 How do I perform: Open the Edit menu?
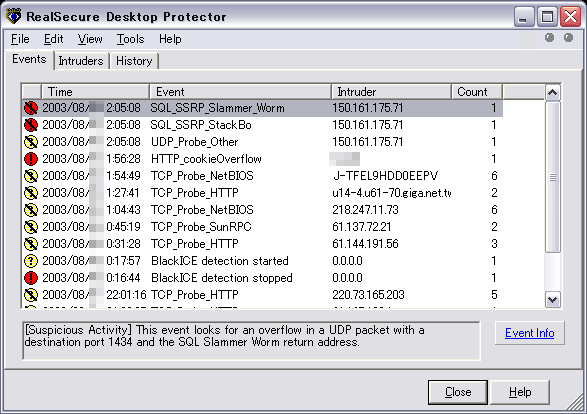54,39
